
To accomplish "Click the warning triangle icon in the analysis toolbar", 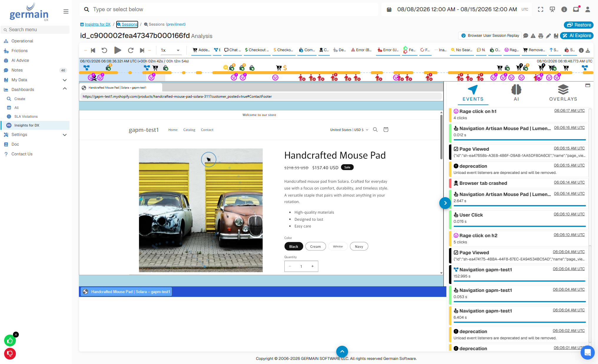I will pyautogui.click(x=533, y=36).
